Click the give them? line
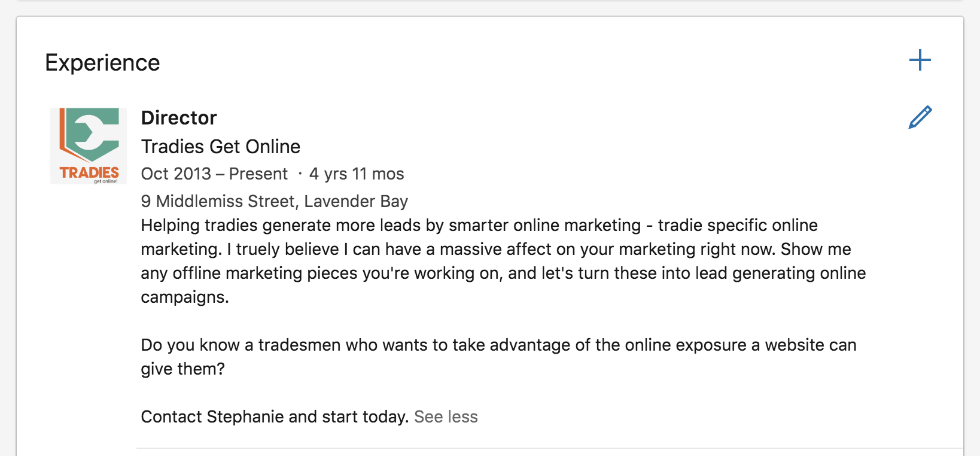The image size is (980, 456). [x=183, y=369]
